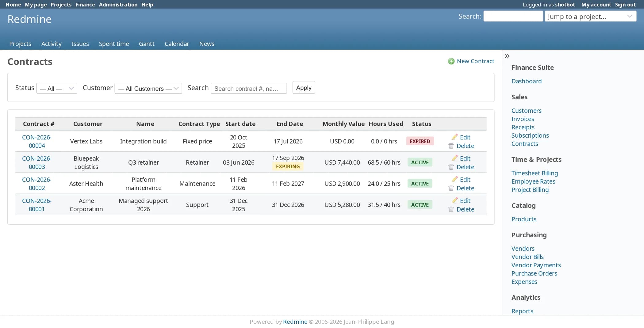Click pencil edit icon for Q3 retainer row
Image resolution: width=644 pixels, height=328 pixels.
454,158
